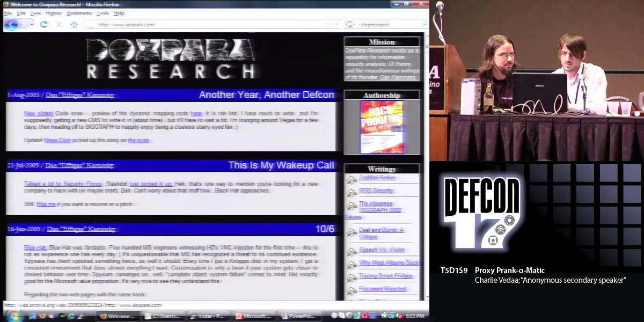Open the search engine selector dropdown
Viewport: 644px width, 322px height.
click(x=350, y=24)
